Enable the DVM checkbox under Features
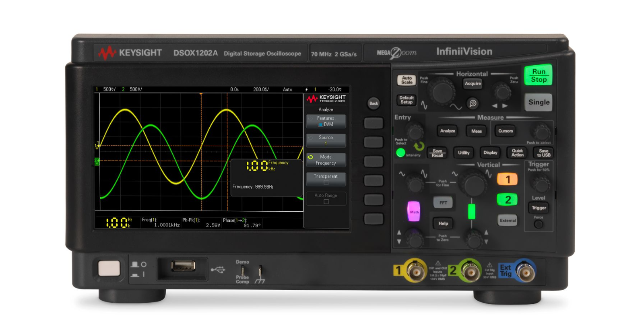The height and width of the screenshot is (324, 644). (x=321, y=125)
